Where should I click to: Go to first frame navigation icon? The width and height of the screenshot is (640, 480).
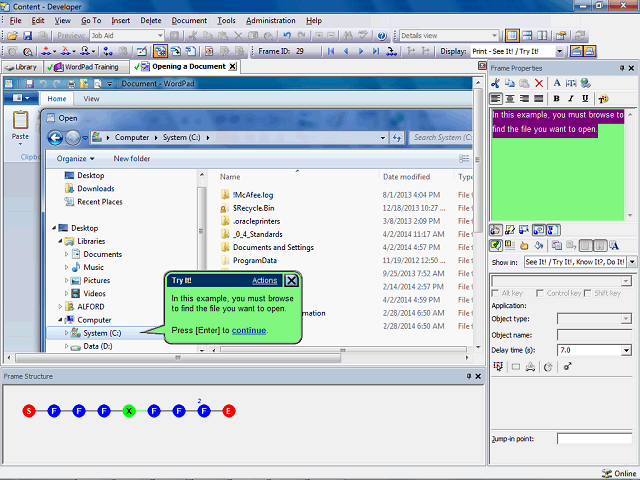[x=331, y=51]
